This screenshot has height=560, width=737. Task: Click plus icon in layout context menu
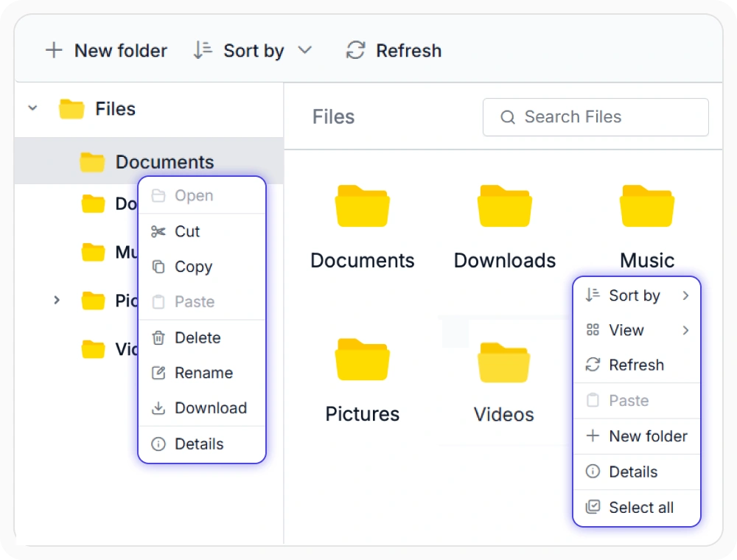click(x=593, y=435)
